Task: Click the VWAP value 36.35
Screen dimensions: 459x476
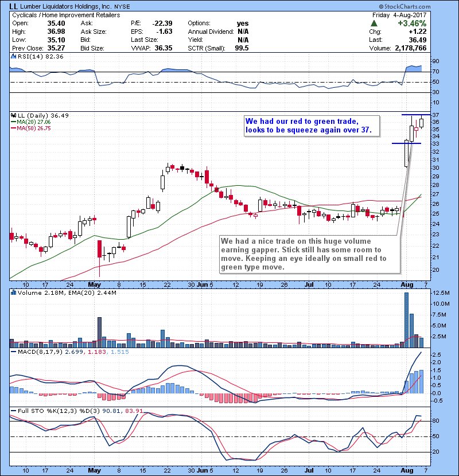Action: point(164,48)
